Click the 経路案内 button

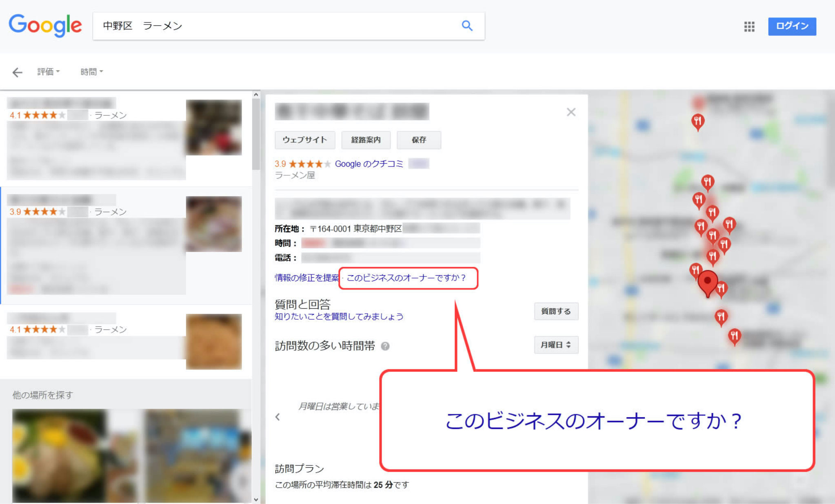(x=366, y=140)
